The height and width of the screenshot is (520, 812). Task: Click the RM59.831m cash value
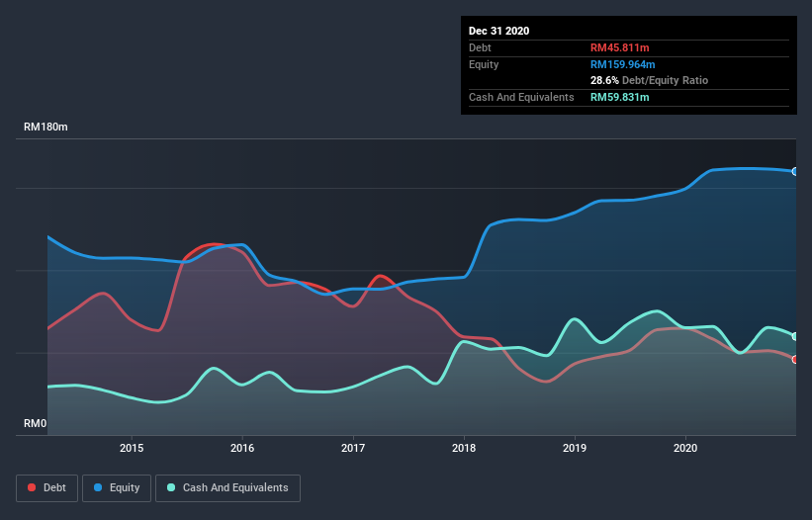(619, 97)
